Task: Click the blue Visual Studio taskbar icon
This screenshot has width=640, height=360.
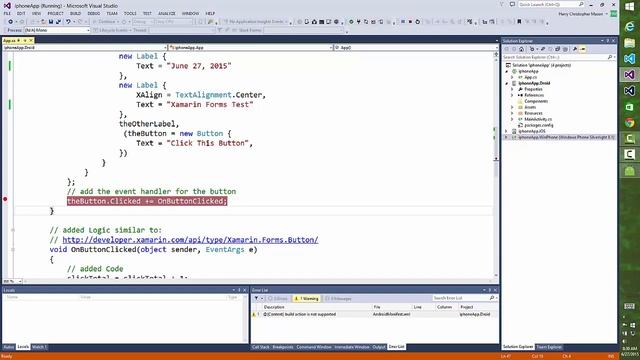Action: coord(629,59)
